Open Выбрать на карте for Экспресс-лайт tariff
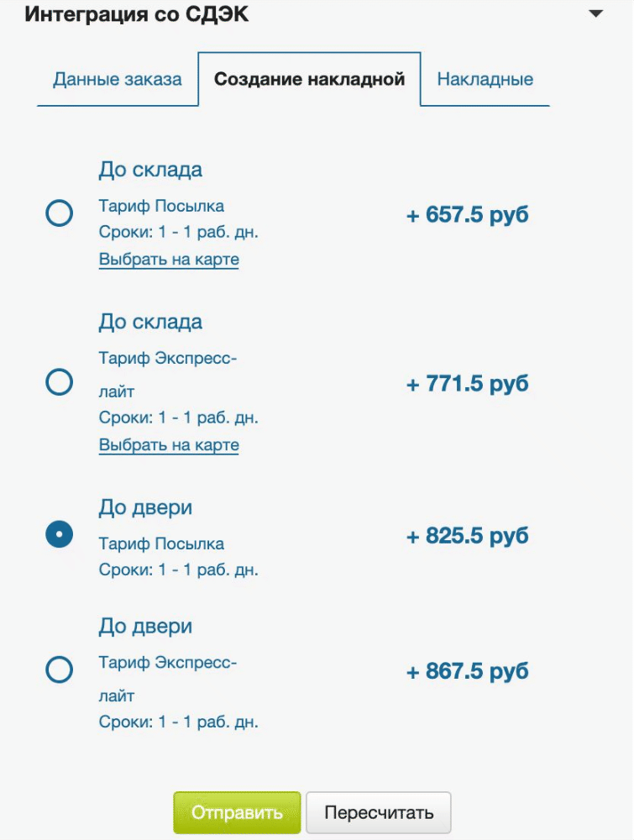This screenshot has width=634, height=840. tap(169, 445)
